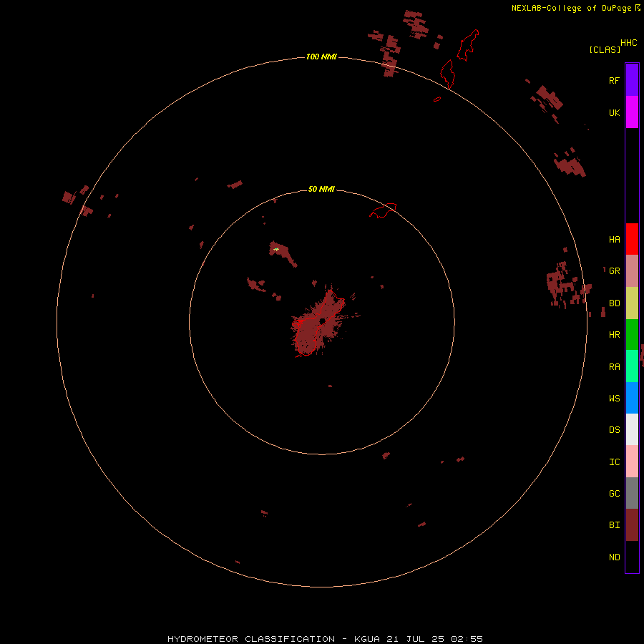Image resolution: width=644 pixels, height=644 pixels.
Task: Select the IC light pink swatch
Action: [632, 462]
